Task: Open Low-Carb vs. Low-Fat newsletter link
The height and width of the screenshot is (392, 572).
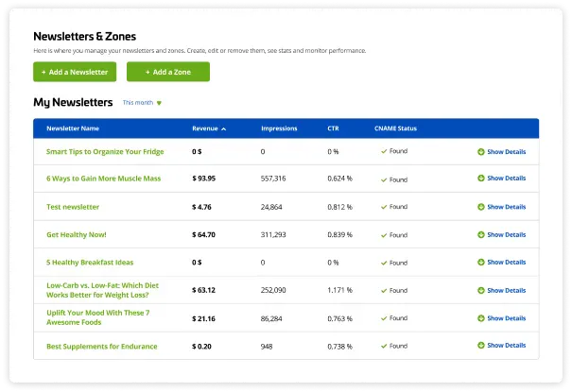Action: [102, 290]
